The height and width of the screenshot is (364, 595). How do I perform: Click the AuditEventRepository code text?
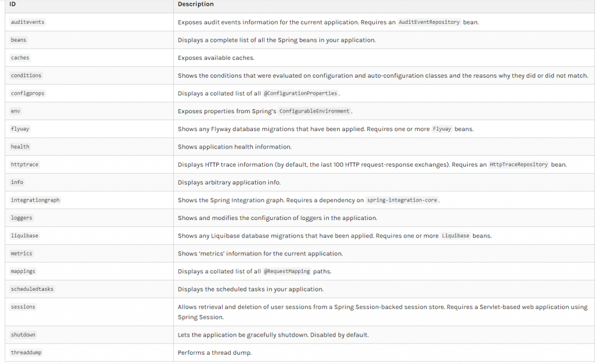[429, 22]
